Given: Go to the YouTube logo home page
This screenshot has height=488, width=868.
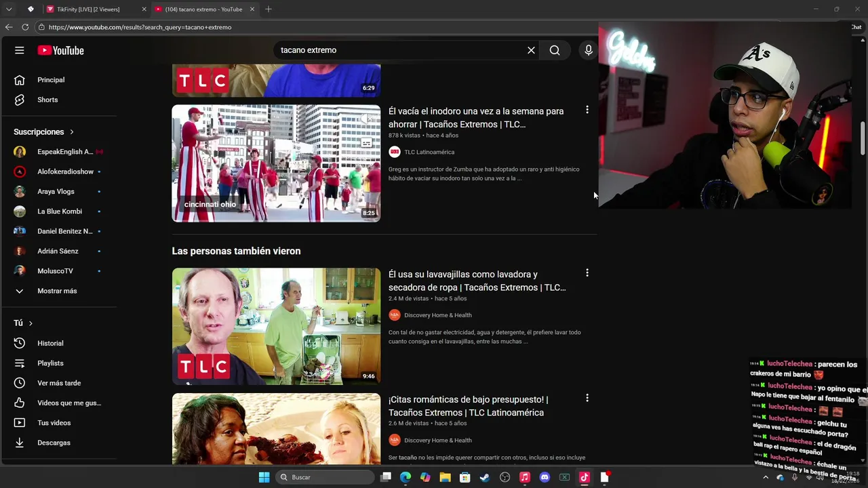Looking at the screenshot, I should 60,50.
